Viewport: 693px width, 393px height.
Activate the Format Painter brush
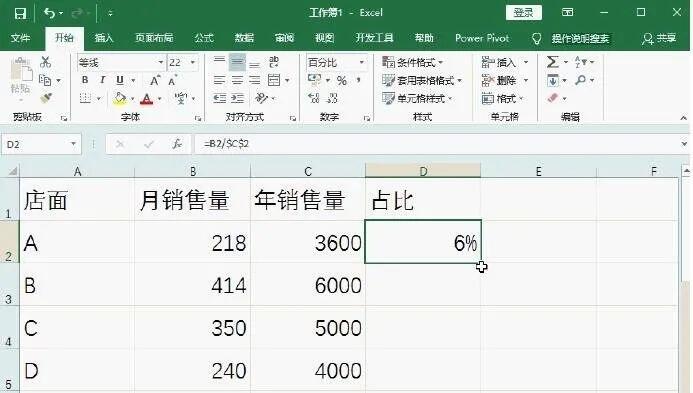[x=46, y=98]
